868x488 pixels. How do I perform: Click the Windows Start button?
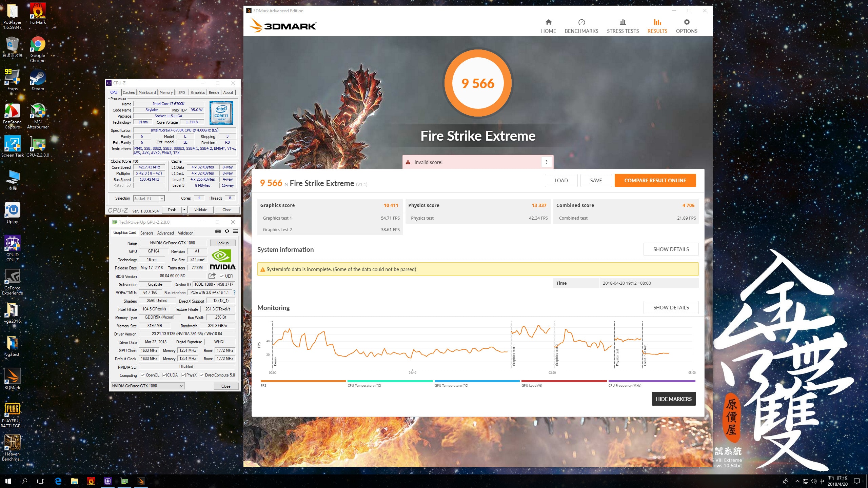8,481
